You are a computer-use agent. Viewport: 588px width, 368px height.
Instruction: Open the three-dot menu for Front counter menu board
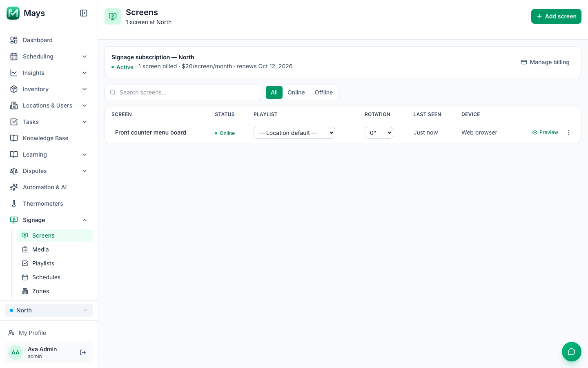[569, 132]
